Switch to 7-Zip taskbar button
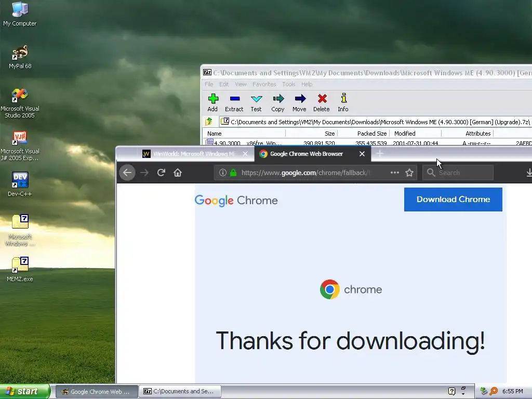 (x=180, y=392)
